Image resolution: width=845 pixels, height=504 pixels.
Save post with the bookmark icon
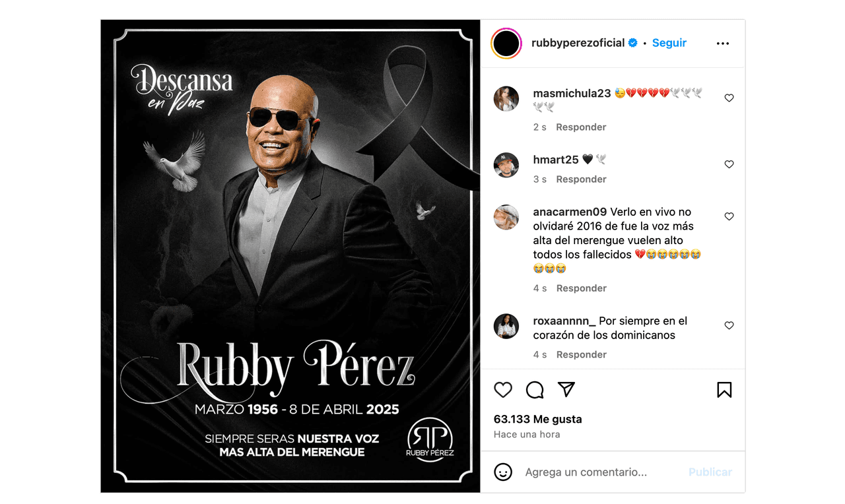point(724,390)
